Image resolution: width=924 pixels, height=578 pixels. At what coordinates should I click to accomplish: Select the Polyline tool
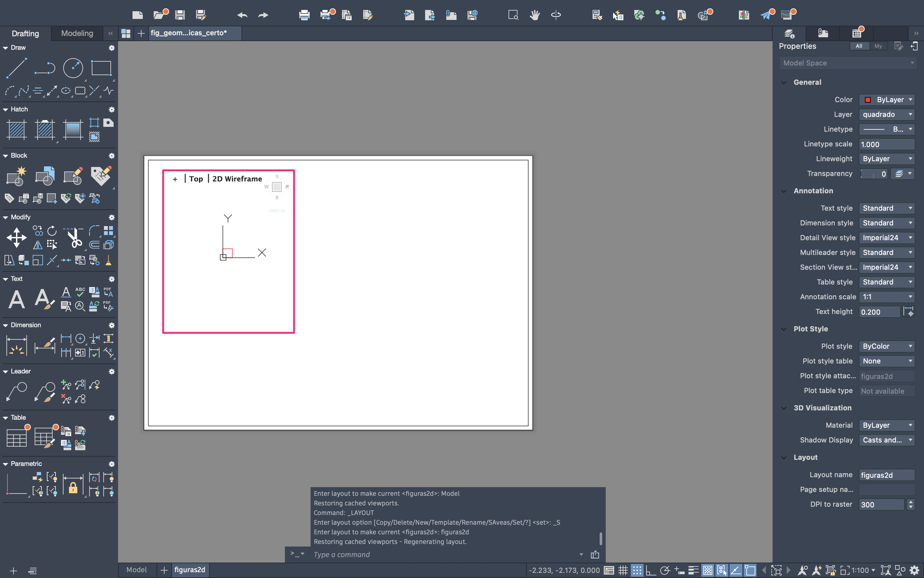(x=45, y=68)
